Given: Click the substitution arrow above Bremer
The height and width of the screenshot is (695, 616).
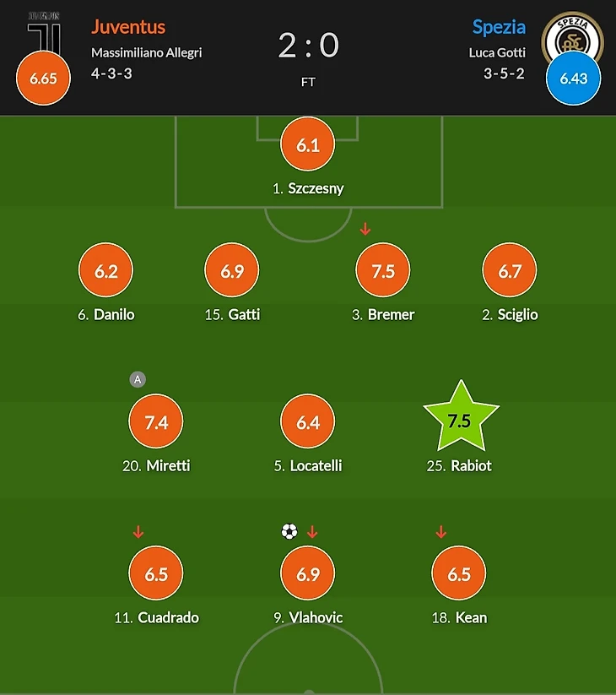Looking at the screenshot, I should pos(365,229).
